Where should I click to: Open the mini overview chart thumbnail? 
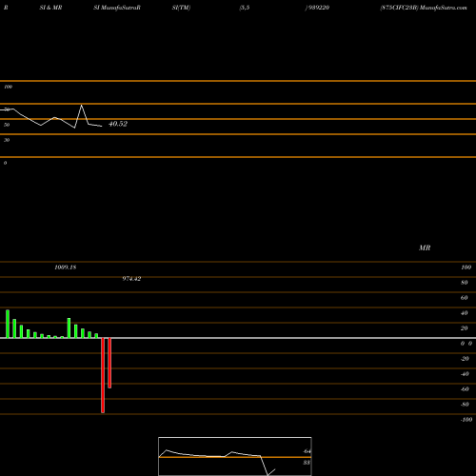tap(235, 456)
